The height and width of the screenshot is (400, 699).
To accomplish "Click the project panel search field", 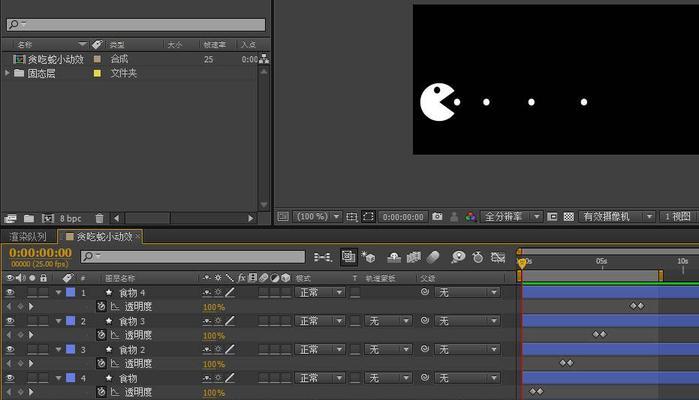I will [x=136, y=25].
